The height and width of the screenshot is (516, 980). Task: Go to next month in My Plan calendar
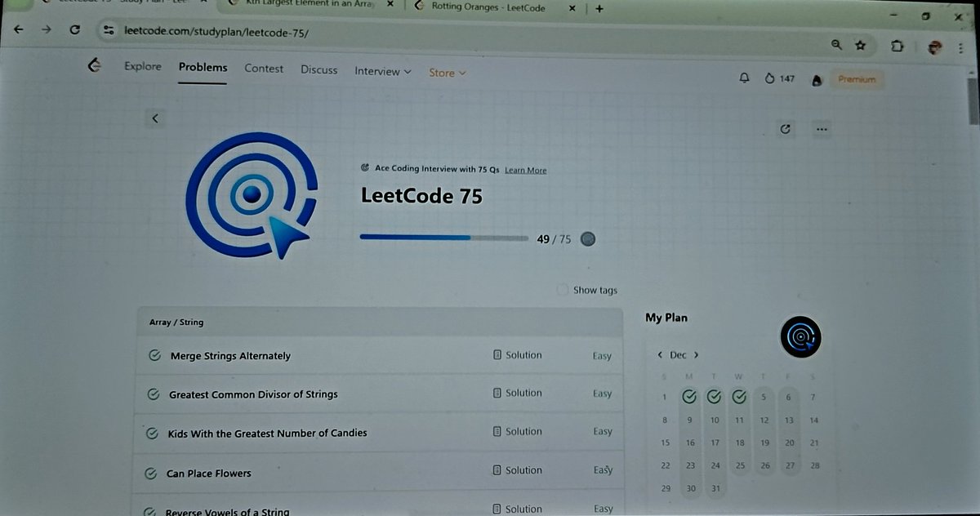click(696, 355)
